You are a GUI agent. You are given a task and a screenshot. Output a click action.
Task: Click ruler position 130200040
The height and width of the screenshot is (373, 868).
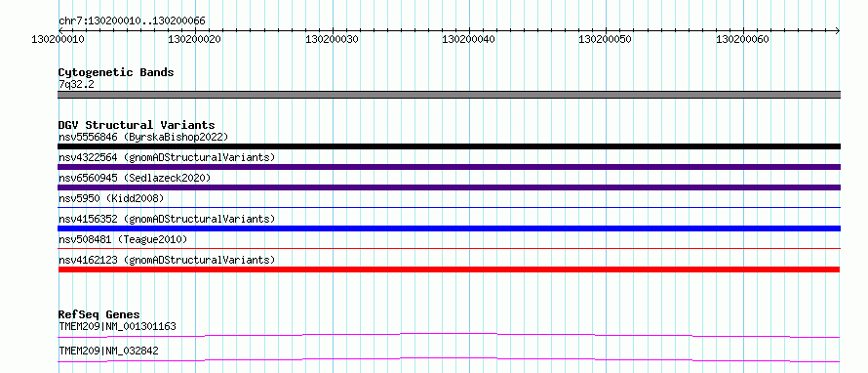(469, 39)
